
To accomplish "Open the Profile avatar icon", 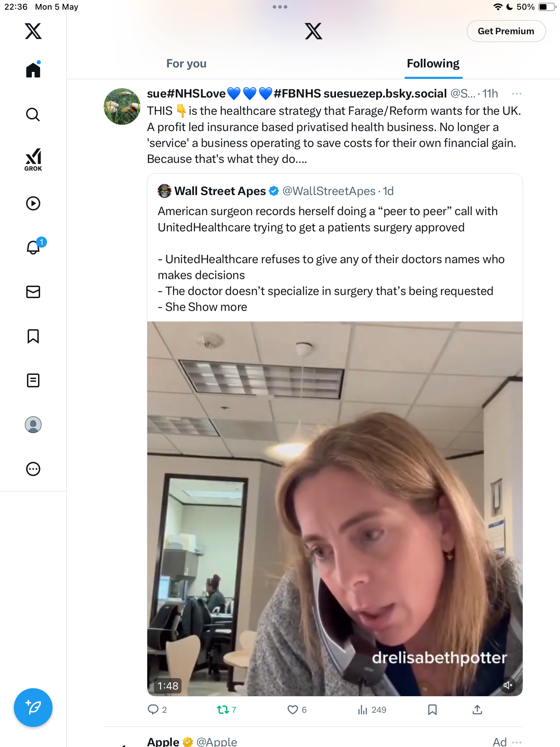I will (33, 425).
